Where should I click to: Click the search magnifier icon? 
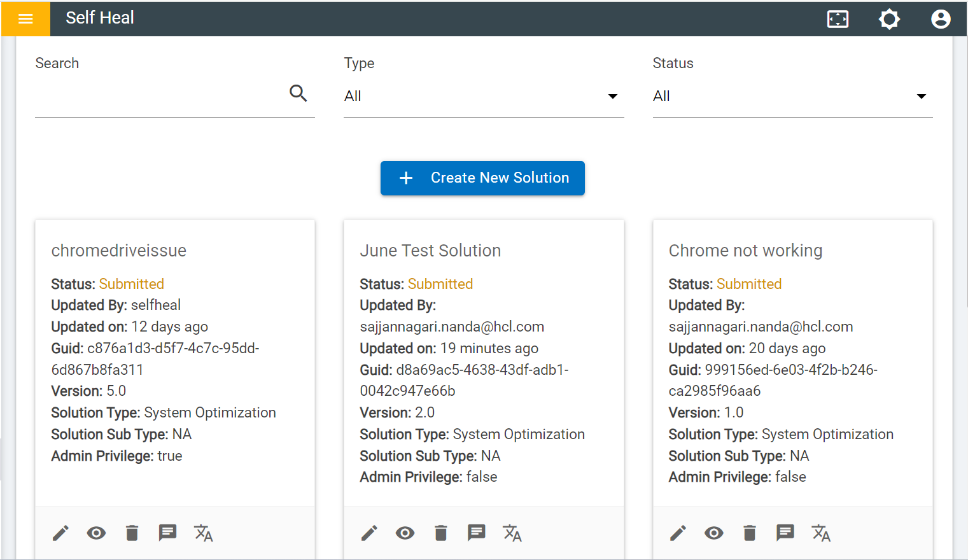(298, 94)
